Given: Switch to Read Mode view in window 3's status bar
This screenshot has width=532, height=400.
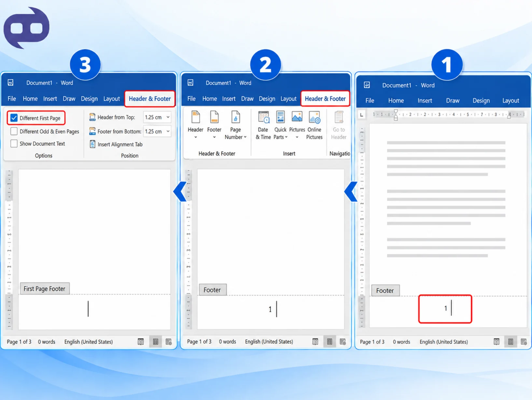Looking at the screenshot, I should point(141,342).
